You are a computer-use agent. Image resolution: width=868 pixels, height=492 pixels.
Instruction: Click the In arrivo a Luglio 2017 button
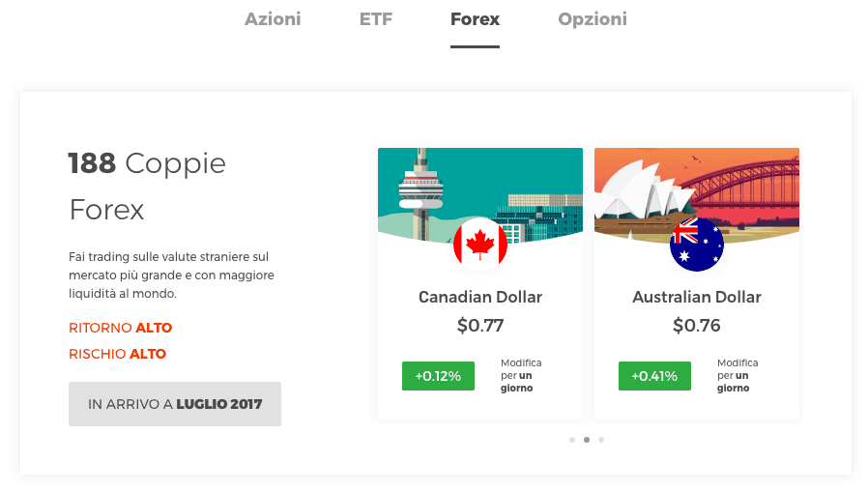click(x=175, y=404)
